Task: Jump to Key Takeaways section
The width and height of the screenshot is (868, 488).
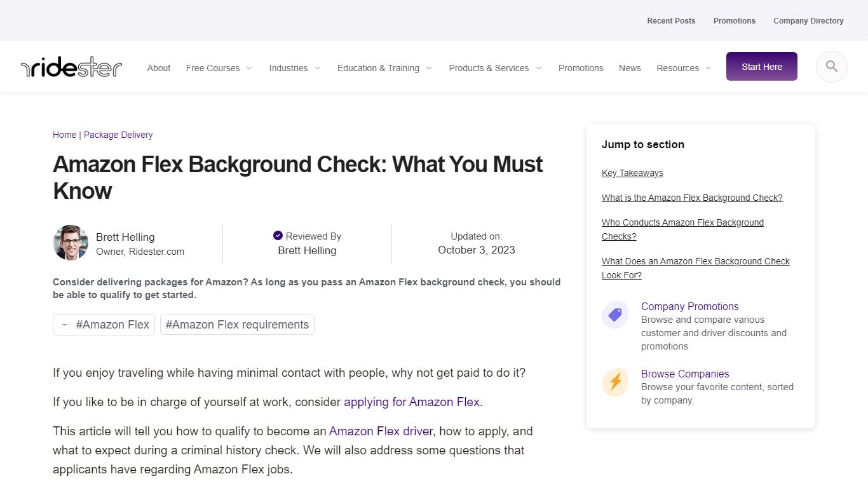Action: [632, 173]
